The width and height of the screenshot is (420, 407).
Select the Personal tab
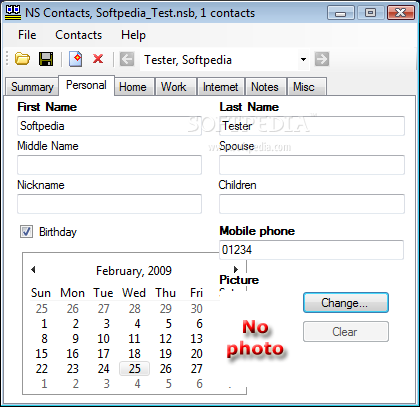click(86, 85)
